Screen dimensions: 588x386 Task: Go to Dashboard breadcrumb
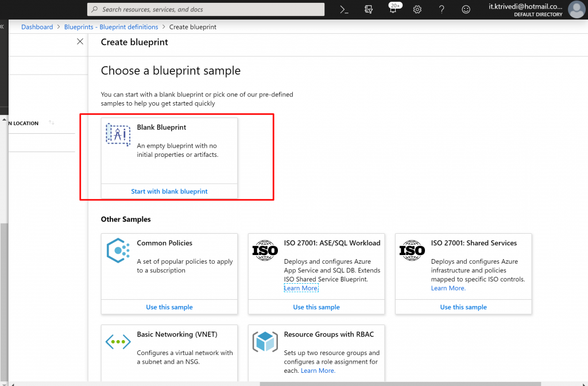coord(37,27)
